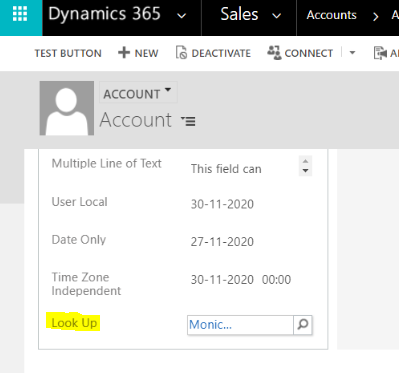The width and height of the screenshot is (399, 373).
Task: Click the Monic... lookup link
Action: click(210, 325)
